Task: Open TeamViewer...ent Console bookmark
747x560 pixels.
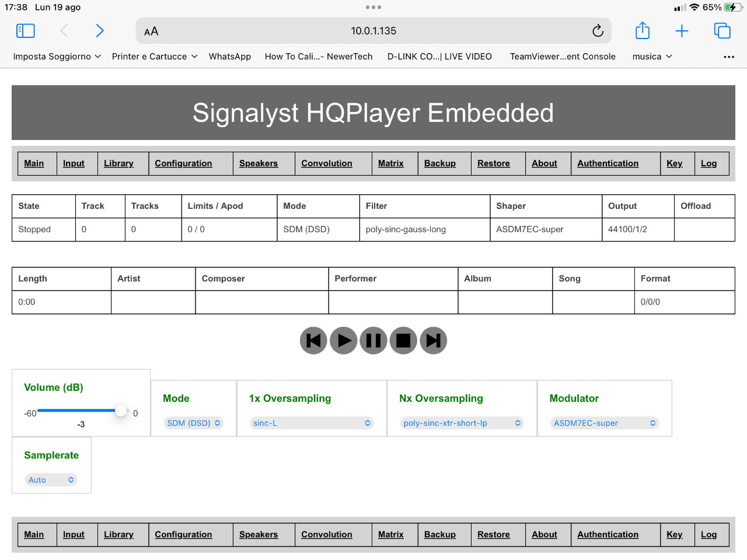Action: [563, 57]
